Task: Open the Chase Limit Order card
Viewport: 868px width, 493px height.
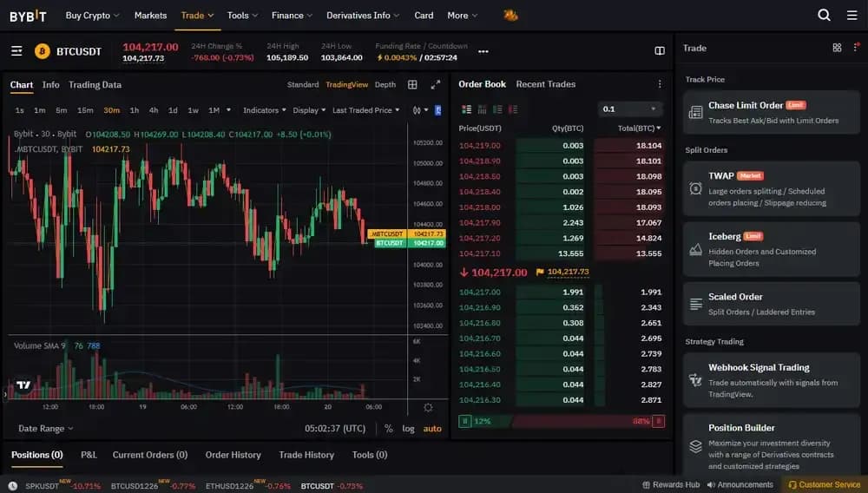Action: tap(771, 112)
